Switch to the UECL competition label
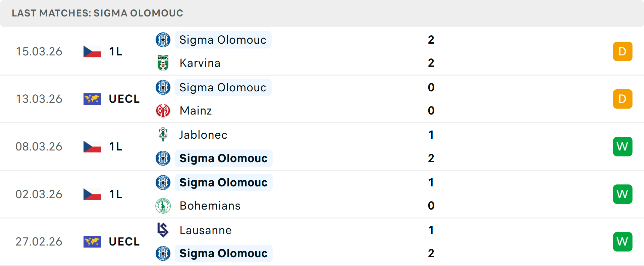 (124, 99)
